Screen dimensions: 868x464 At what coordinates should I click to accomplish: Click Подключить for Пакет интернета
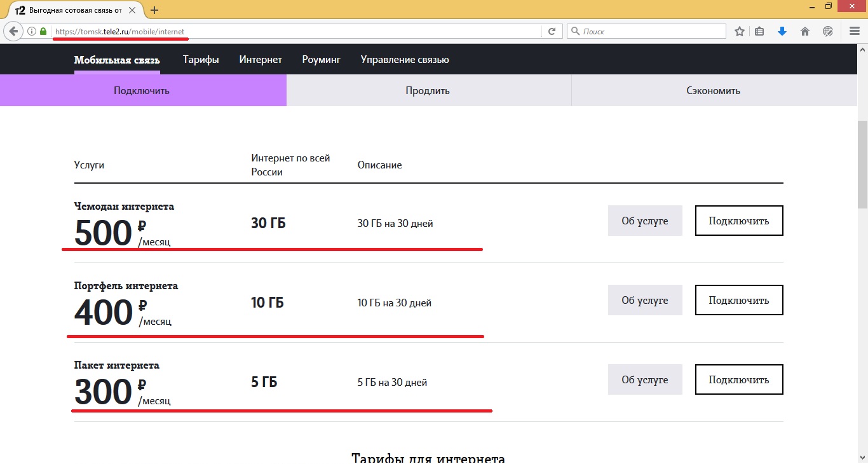[x=738, y=379]
